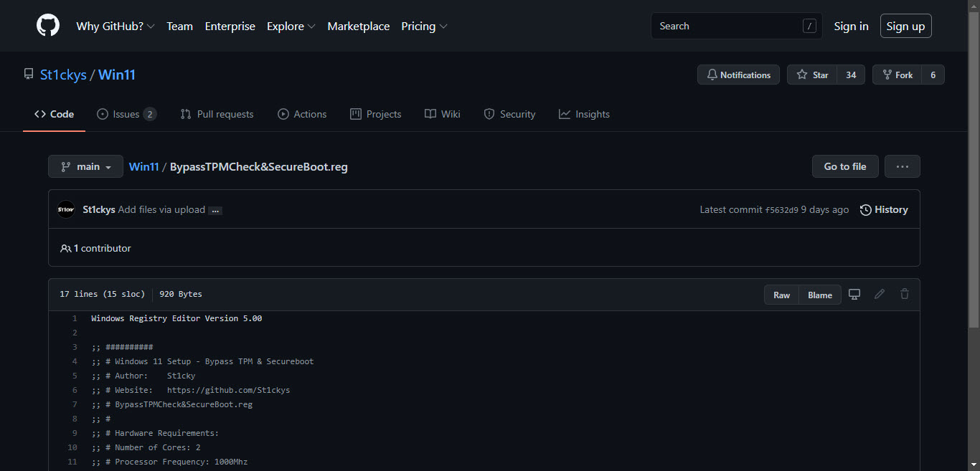Star the Win11 repository

click(x=812, y=75)
